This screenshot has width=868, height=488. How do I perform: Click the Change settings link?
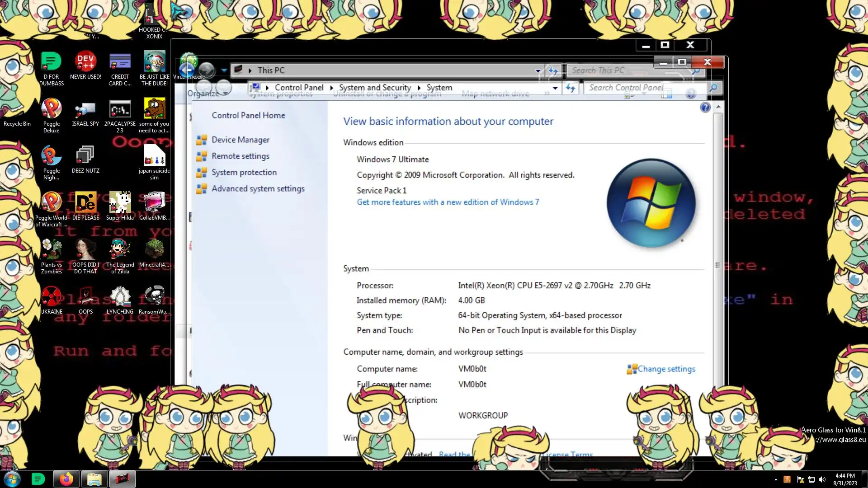click(666, 369)
